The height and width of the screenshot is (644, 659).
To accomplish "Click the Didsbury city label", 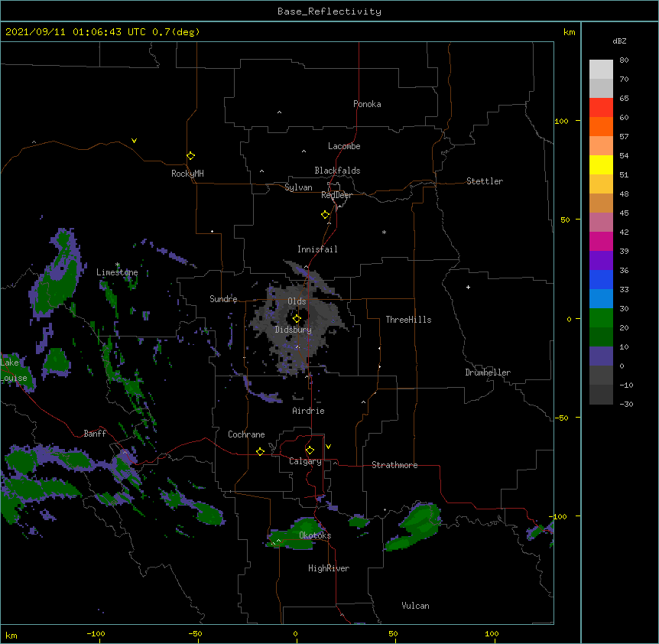I will pyautogui.click(x=294, y=330).
